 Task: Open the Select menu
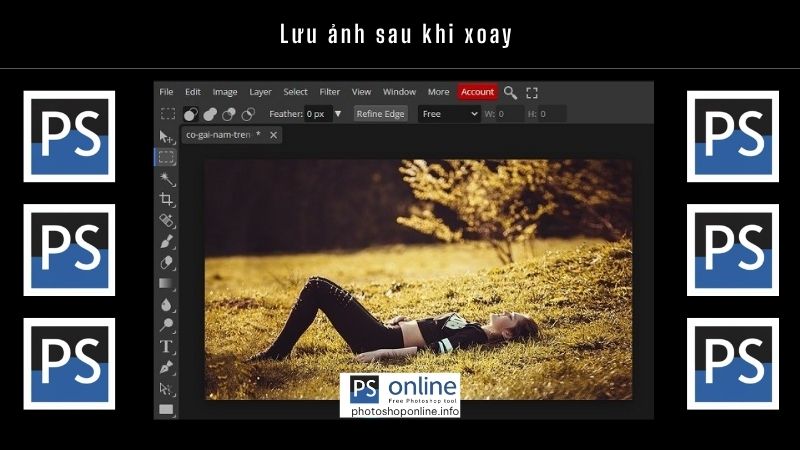(x=295, y=92)
